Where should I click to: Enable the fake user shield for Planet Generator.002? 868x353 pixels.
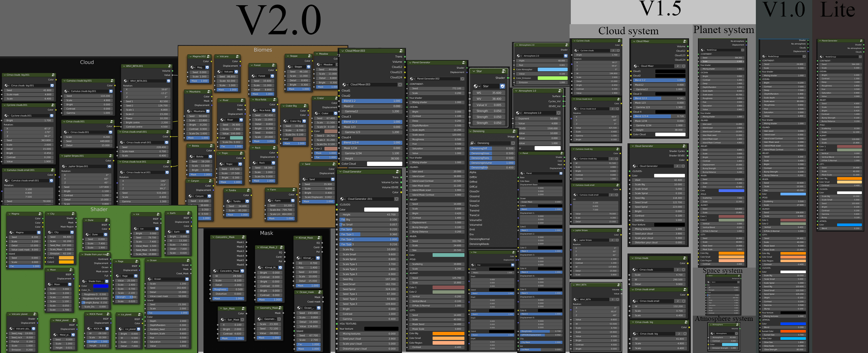[x=462, y=79]
